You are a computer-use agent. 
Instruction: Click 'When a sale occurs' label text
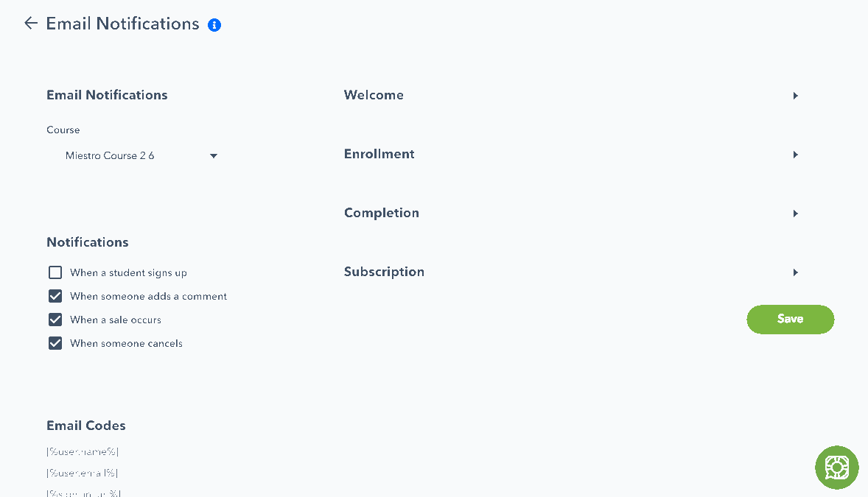tap(116, 320)
